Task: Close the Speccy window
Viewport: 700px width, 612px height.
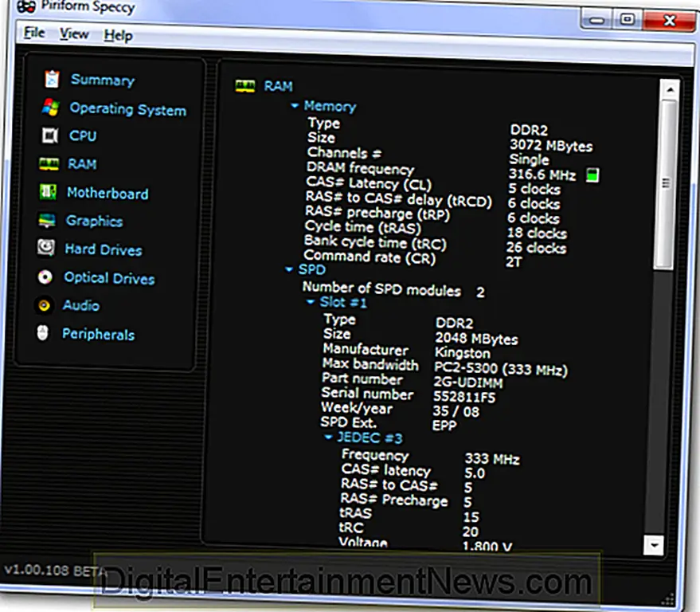Action: pos(668,21)
